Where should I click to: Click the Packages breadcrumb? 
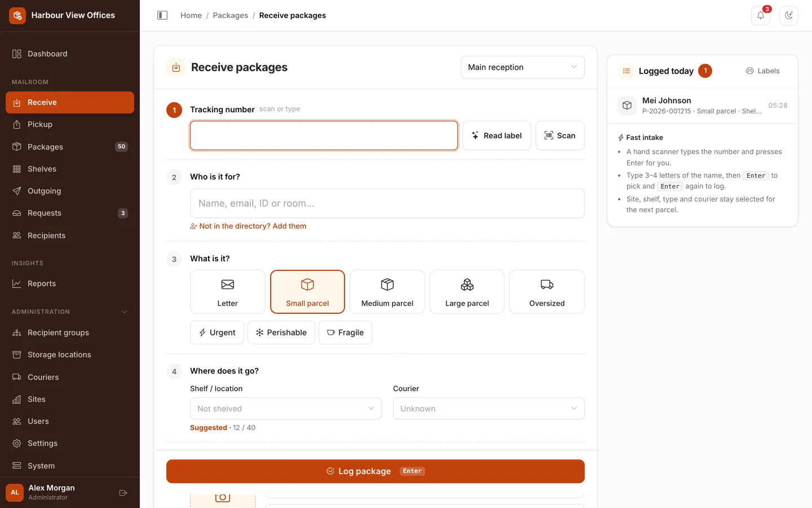click(x=230, y=15)
